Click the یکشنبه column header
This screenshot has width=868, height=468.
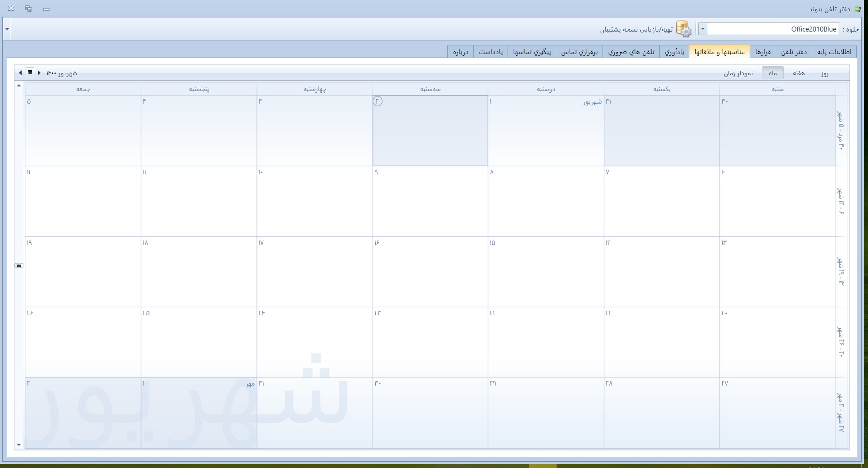(661, 89)
